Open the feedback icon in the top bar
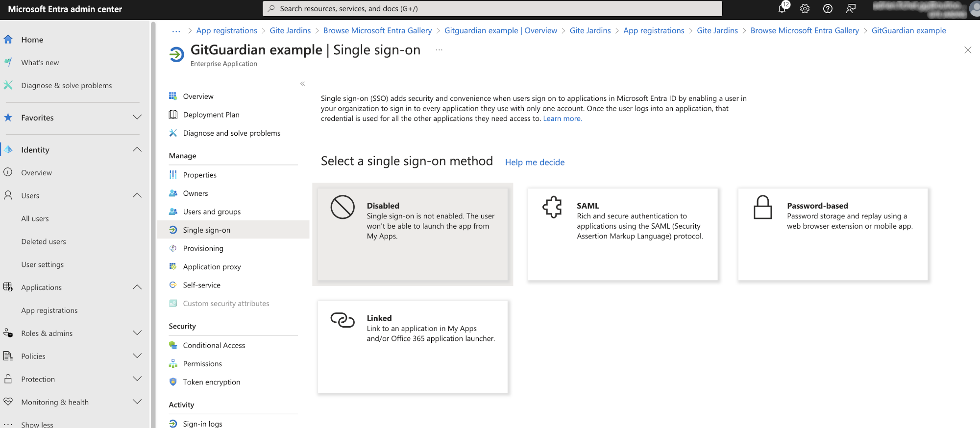This screenshot has height=428, width=980. tap(851, 8)
